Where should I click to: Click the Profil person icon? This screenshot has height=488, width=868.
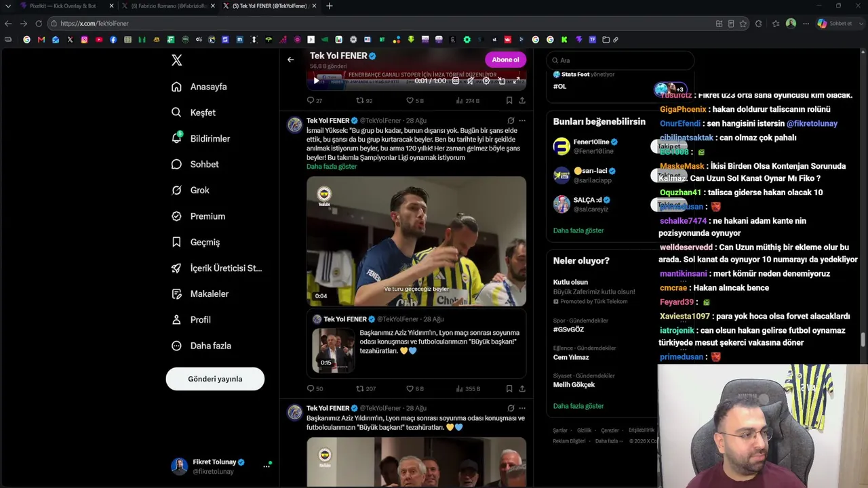coord(176,319)
